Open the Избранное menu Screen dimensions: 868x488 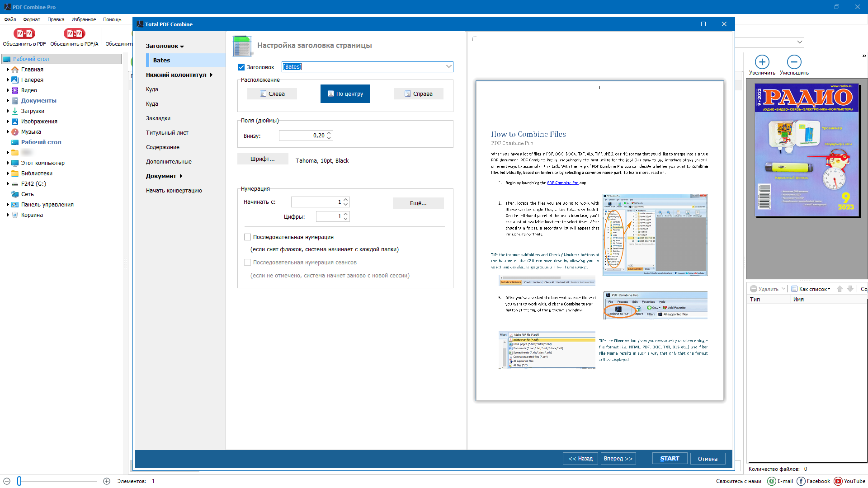coord(83,19)
